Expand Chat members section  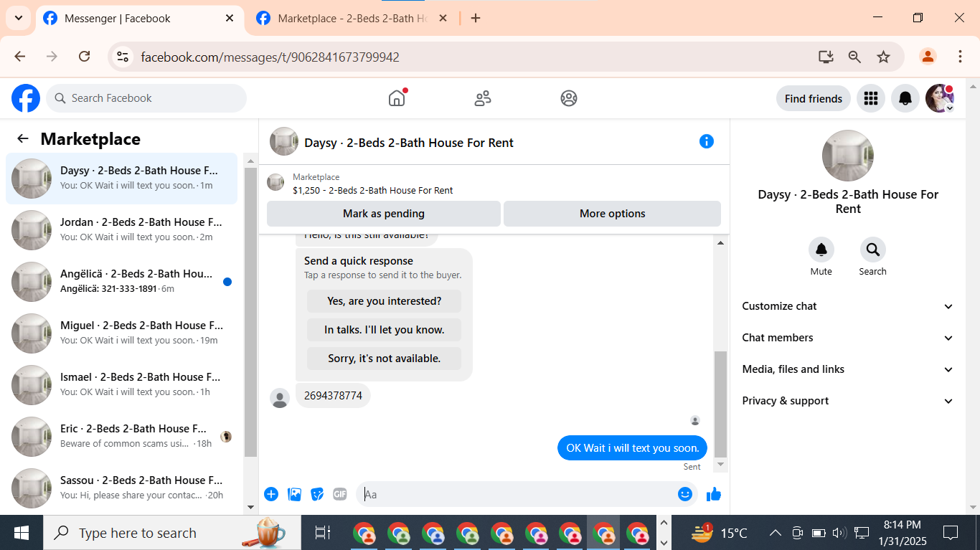coord(848,338)
